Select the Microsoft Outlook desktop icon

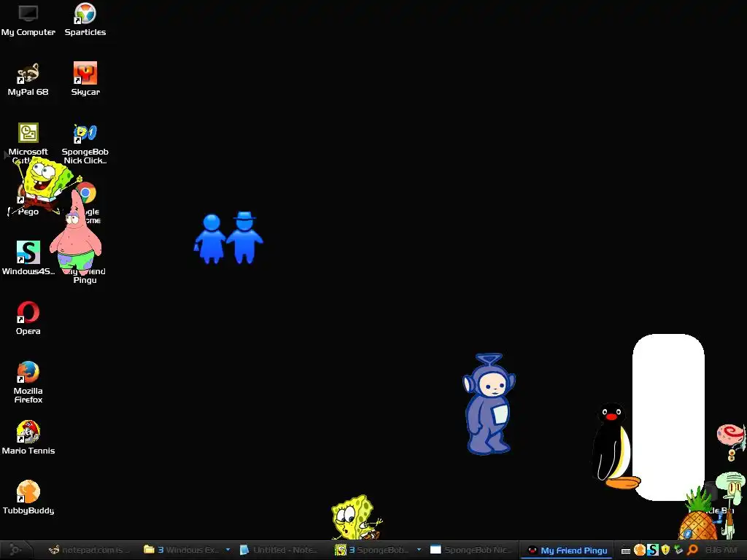(x=28, y=138)
